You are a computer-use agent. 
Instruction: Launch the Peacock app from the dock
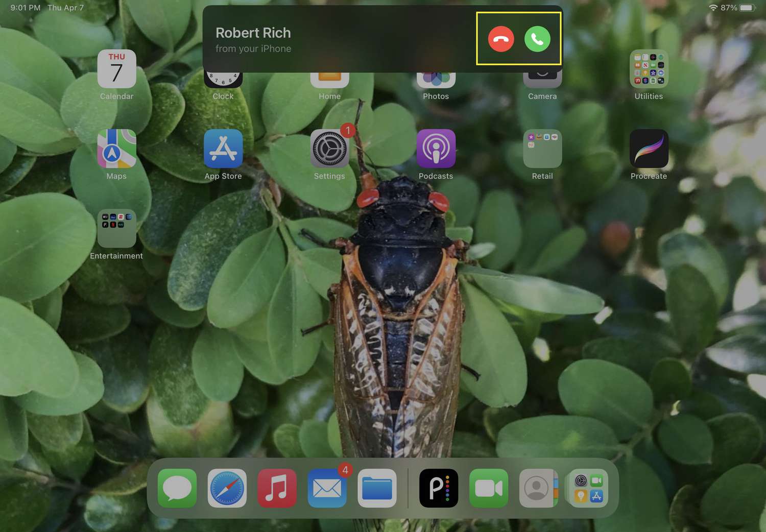click(x=439, y=488)
